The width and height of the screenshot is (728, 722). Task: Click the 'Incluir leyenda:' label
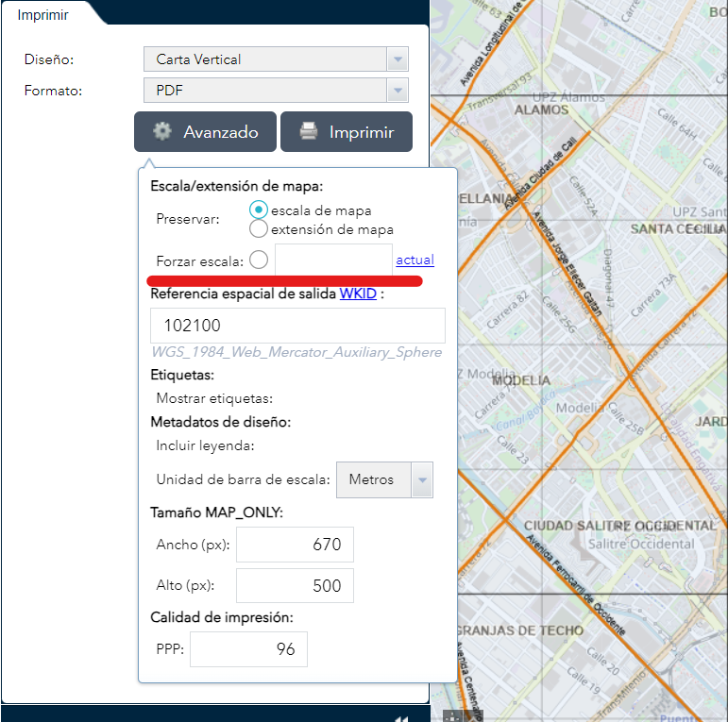(205, 445)
